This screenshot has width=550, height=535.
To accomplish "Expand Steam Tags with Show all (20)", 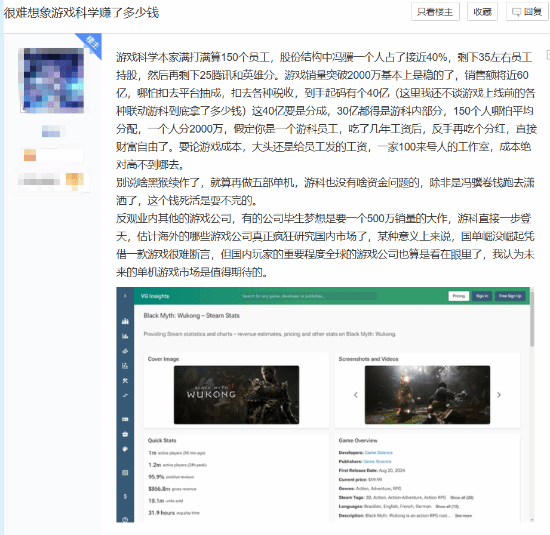I will pyautogui.click(x=462, y=497).
